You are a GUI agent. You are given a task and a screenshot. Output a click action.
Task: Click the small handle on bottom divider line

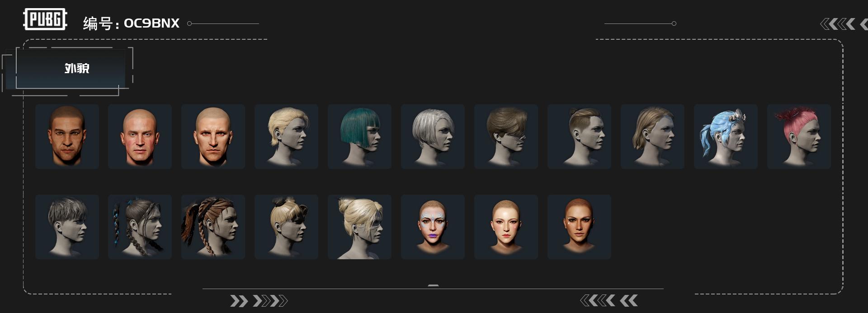[x=433, y=285]
